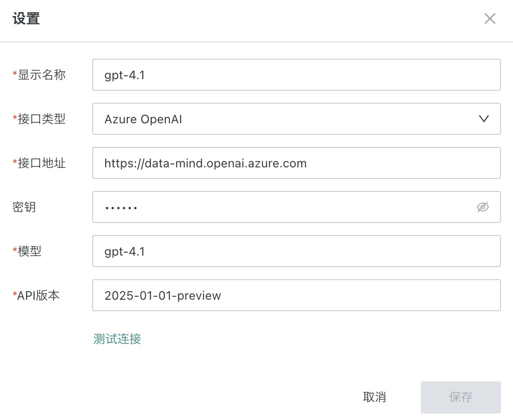Click the 2025-01-01-preview API版本 field
The width and height of the screenshot is (513, 420).
pos(296,295)
